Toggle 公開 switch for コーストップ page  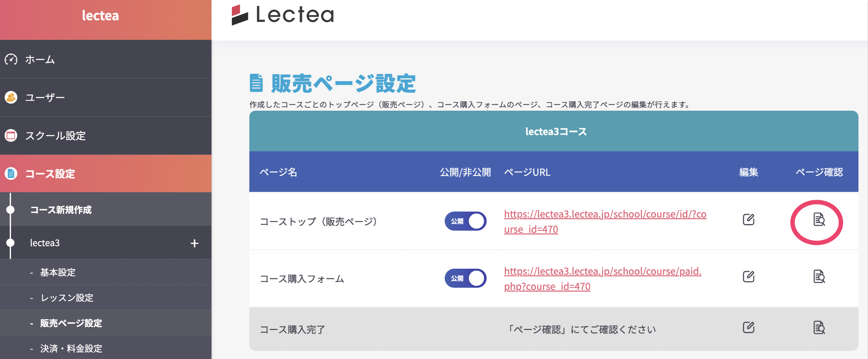465,222
